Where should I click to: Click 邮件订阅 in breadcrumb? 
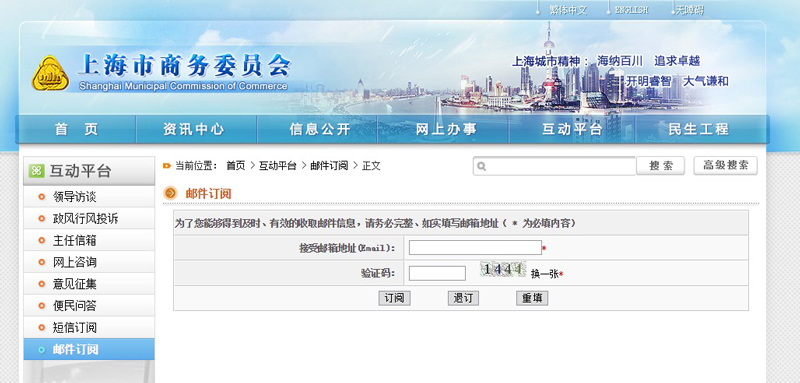tap(329, 166)
